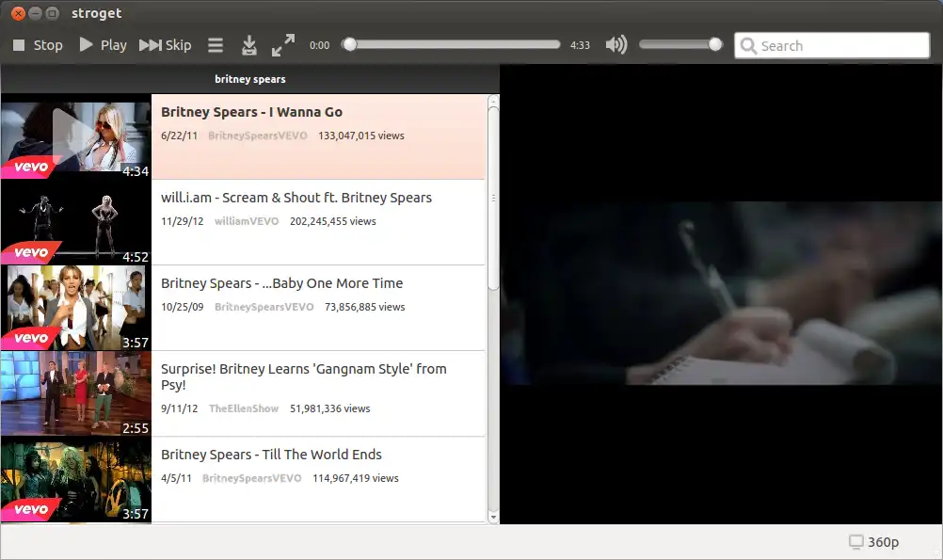The width and height of the screenshot is (943, 560).
Task: Select 'Surprise! Britney Learns Gangnam Style' title
Action: click(x=304, y=376)
